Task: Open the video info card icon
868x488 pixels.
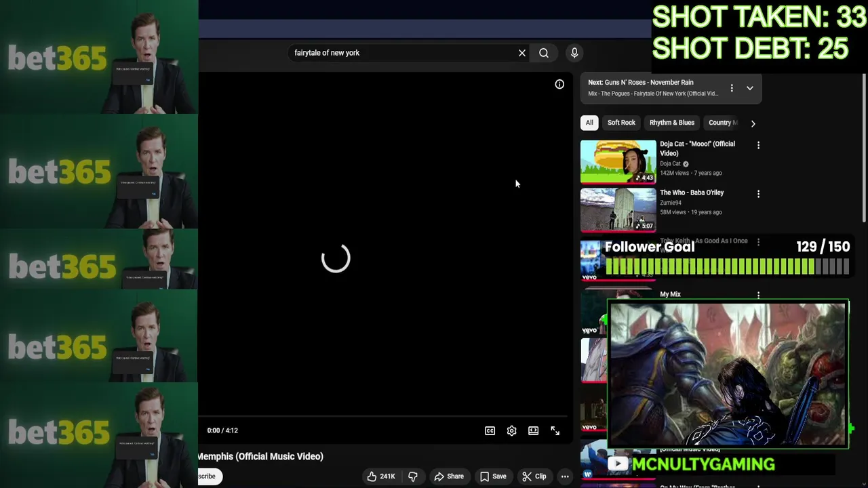Action: (x=559, y=84)
